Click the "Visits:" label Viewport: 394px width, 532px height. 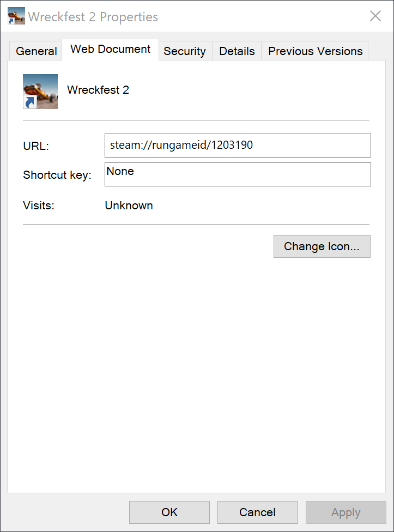(39, 205)
